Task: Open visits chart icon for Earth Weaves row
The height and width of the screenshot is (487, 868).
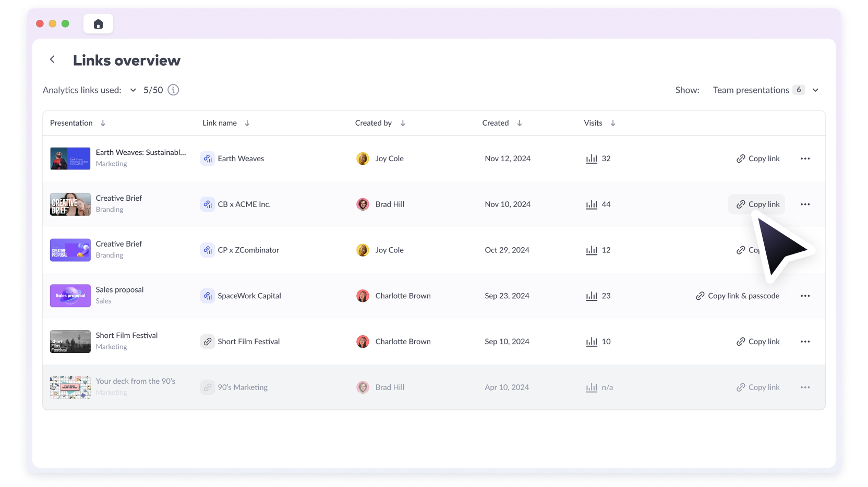Action: (592, 159)
